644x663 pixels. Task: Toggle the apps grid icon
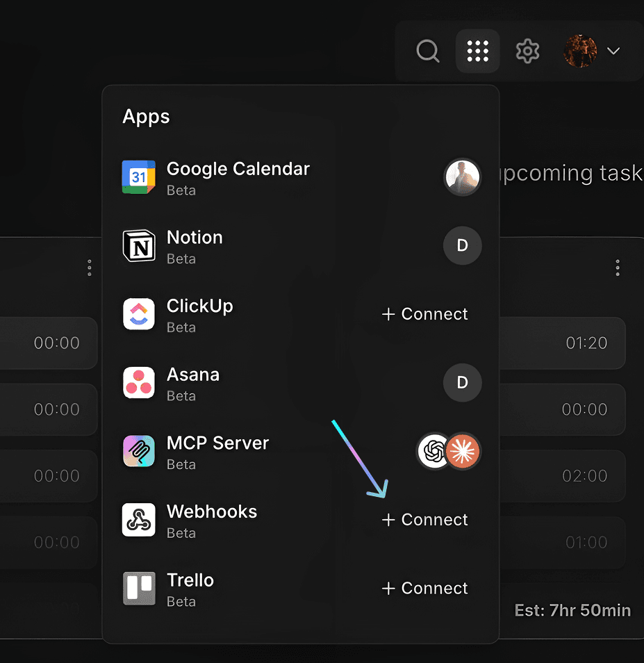[477, 51]
